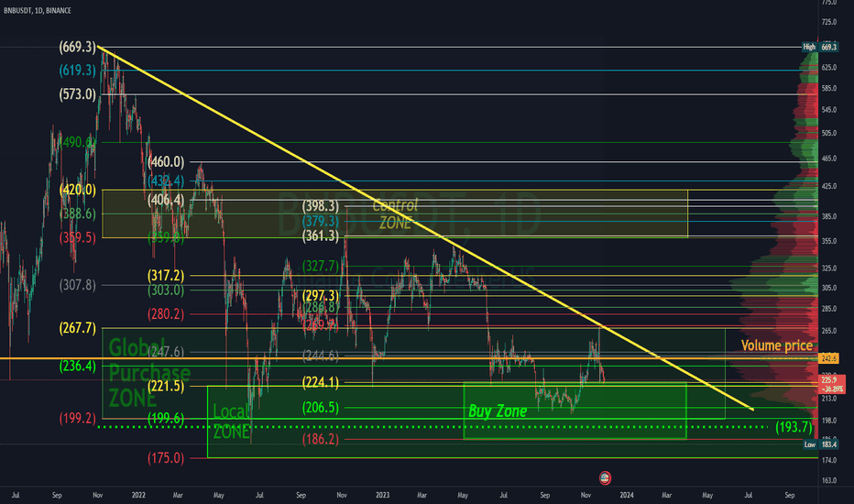The image size is (854, 504).
Task: Select the 'Global Purchase ZONE' text annotation
Action: point(149,373)
